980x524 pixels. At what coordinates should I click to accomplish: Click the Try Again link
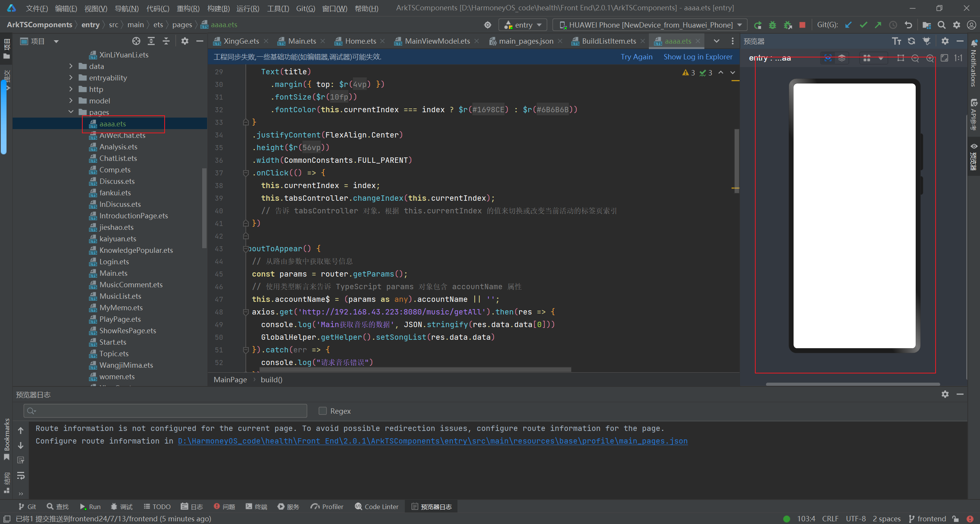click(x=637, y=57)
